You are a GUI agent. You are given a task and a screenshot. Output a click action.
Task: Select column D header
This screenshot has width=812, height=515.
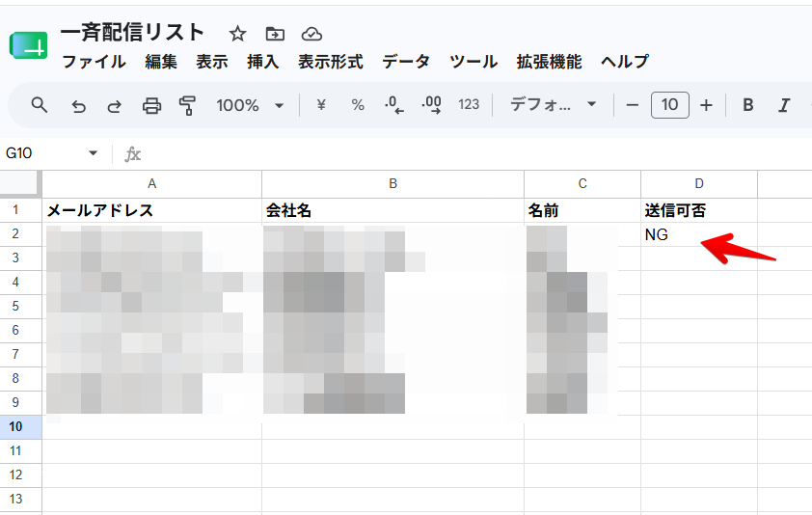point(699,183)
